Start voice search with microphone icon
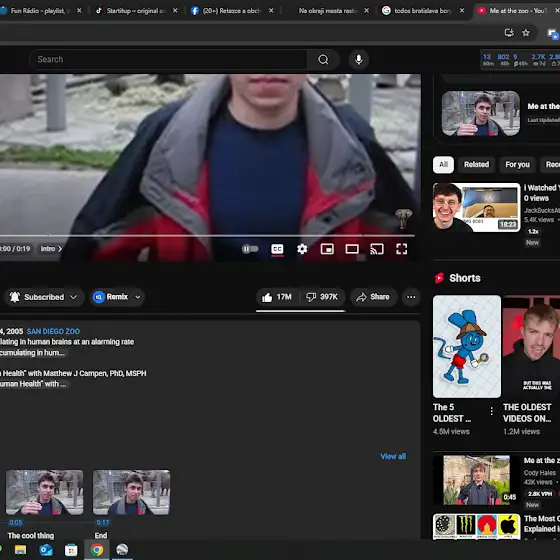This screenshot has height=560, width=560. [x=359, y=59]
